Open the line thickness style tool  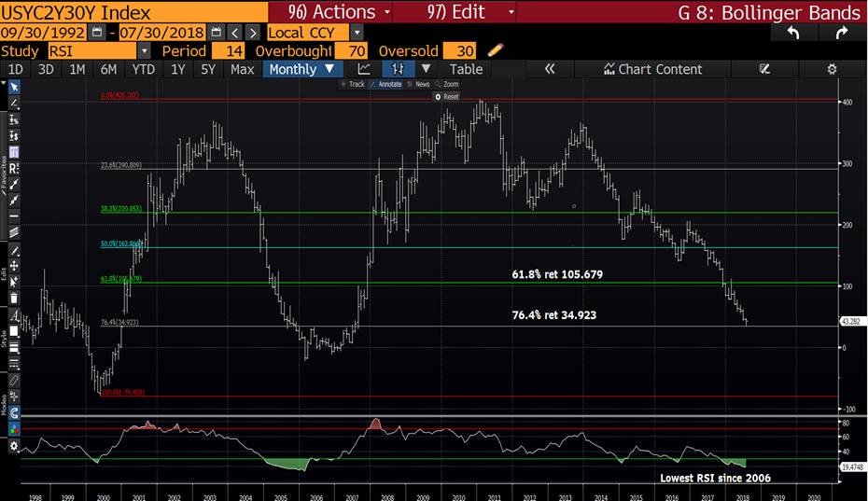[14, 348]
